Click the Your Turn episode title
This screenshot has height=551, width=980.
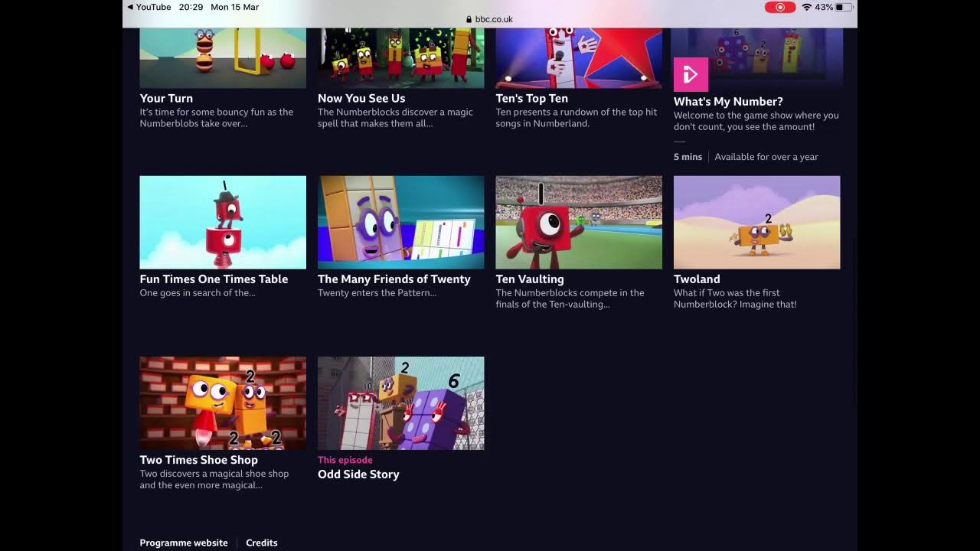coord(166,99)
